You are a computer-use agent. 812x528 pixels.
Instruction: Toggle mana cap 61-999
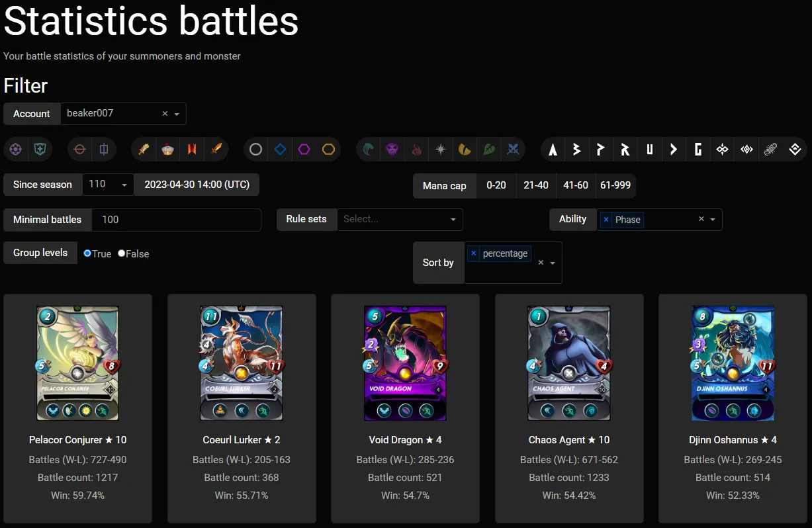pyautogui.click(x=615, y=185)
